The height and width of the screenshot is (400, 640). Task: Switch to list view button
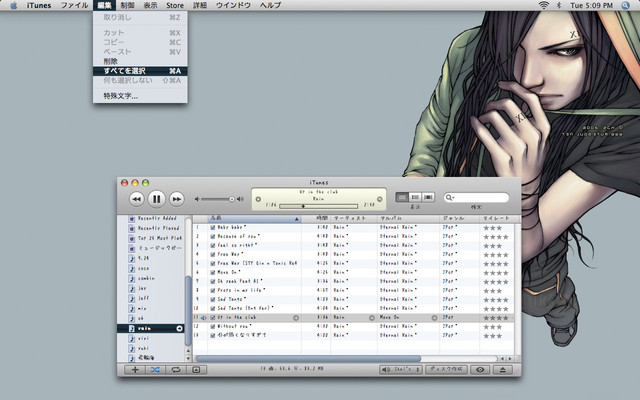(402, 198)
